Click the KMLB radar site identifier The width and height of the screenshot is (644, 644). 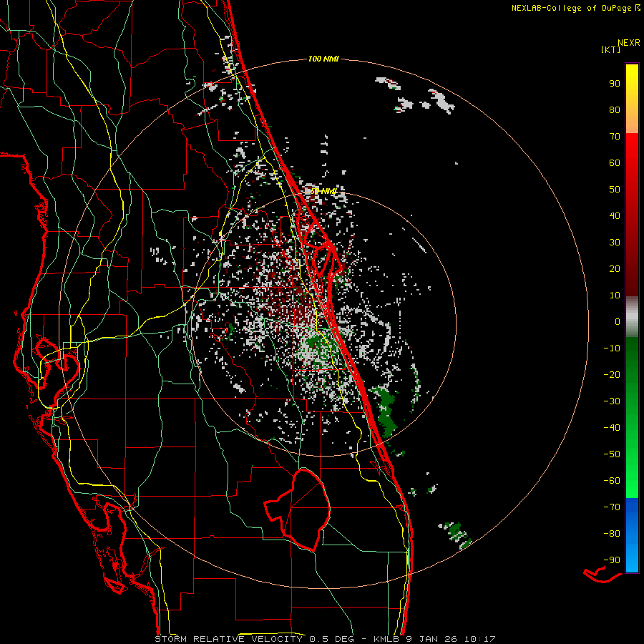click(x=386, y=639)
